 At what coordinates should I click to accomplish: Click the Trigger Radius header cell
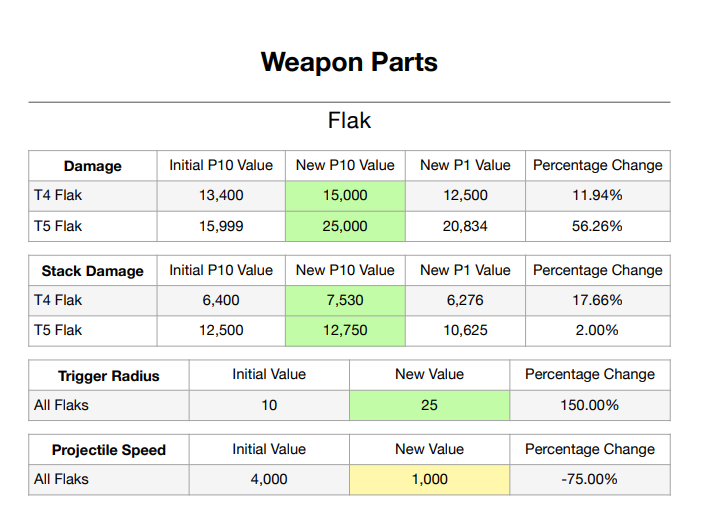(109, 376)
